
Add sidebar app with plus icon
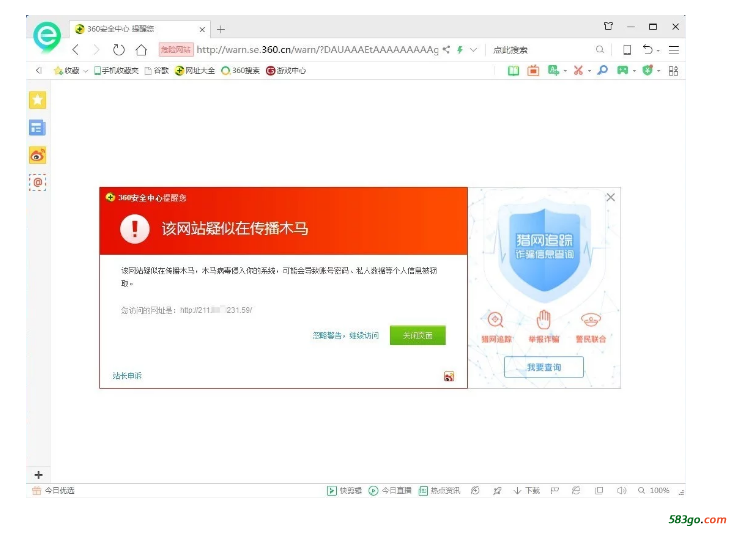38,475
